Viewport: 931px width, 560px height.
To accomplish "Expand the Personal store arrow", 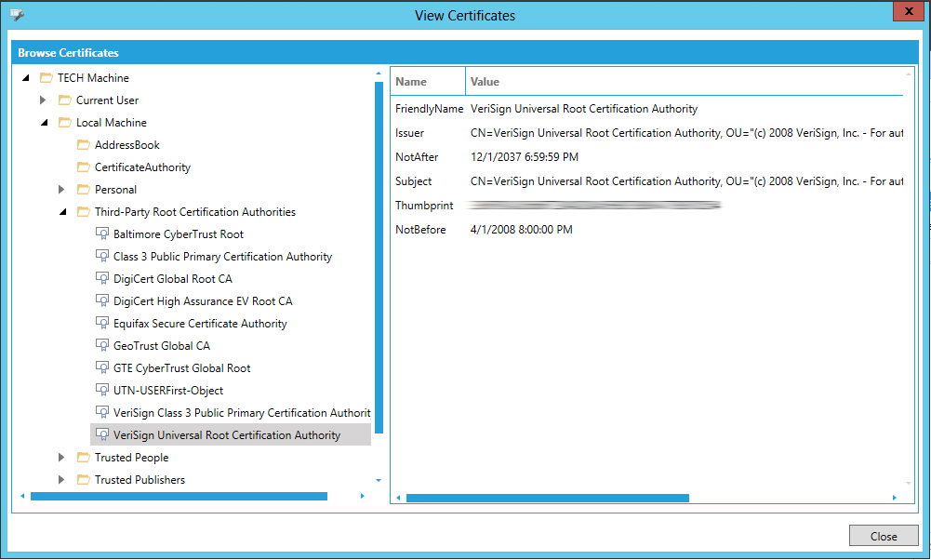I will (x=61, y=190).
